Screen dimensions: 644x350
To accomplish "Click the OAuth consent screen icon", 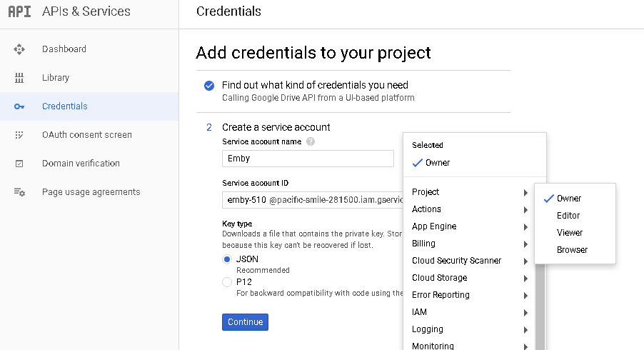I will pos(19,135).
